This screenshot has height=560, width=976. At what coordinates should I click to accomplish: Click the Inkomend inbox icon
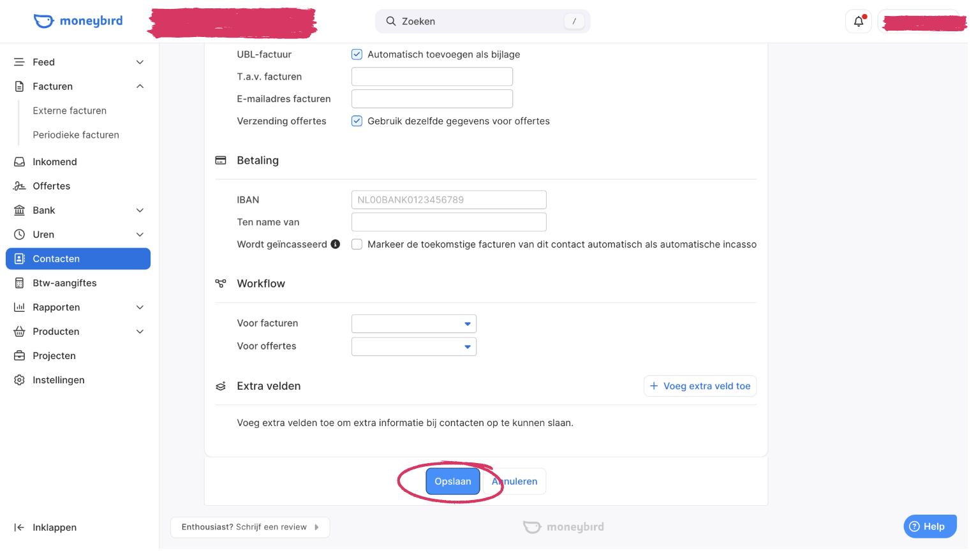(20, 162)
